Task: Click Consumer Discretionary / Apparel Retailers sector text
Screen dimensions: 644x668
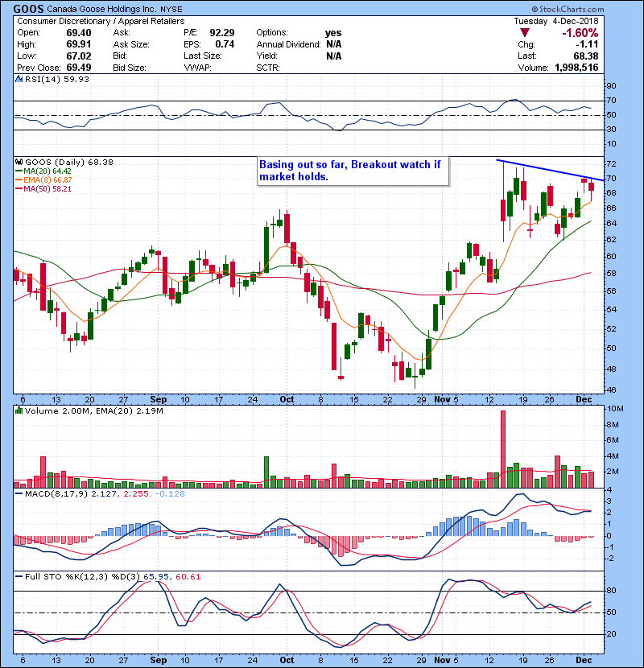Action: click(x=101, y=21)
